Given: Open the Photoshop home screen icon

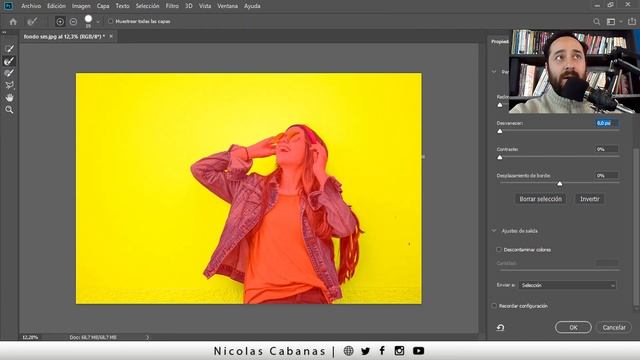Looking at the screenshot, I should coord(13,22).
